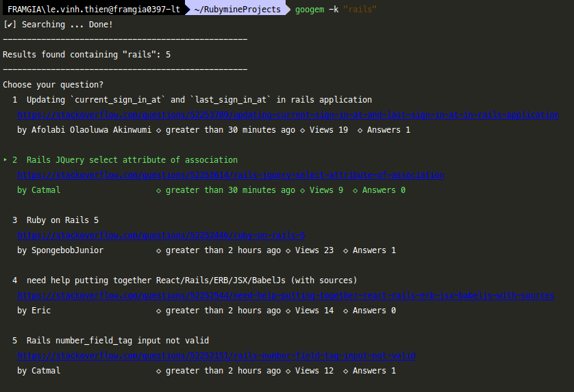Click the Results found containing "rails": 5 line
The image size is (574, 392).
[86, 55]
